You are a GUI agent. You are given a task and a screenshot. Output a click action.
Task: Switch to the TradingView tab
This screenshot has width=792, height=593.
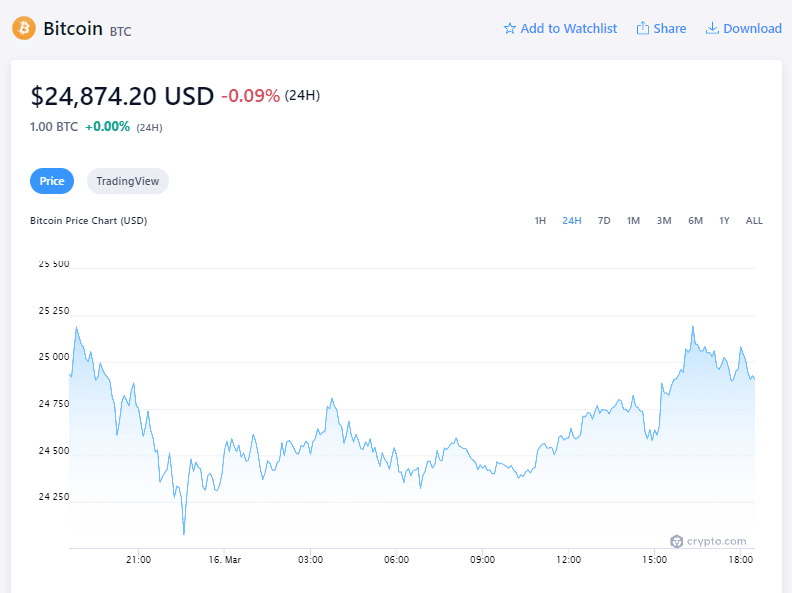point(128,181)
